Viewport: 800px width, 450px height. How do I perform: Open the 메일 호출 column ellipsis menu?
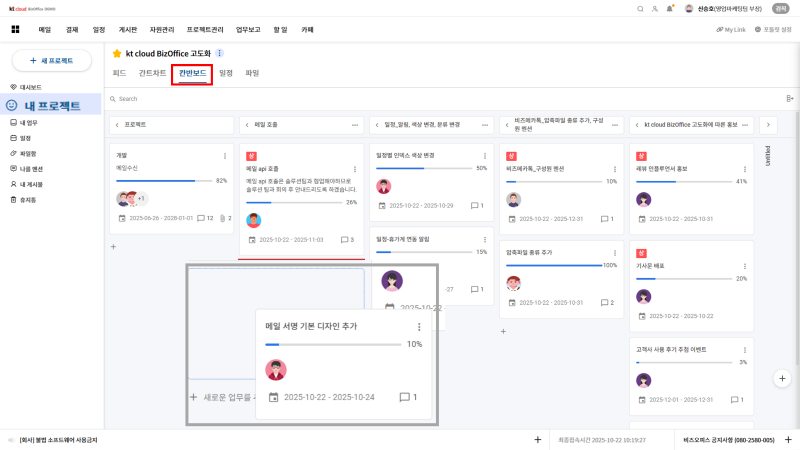(x=354, y=125)
